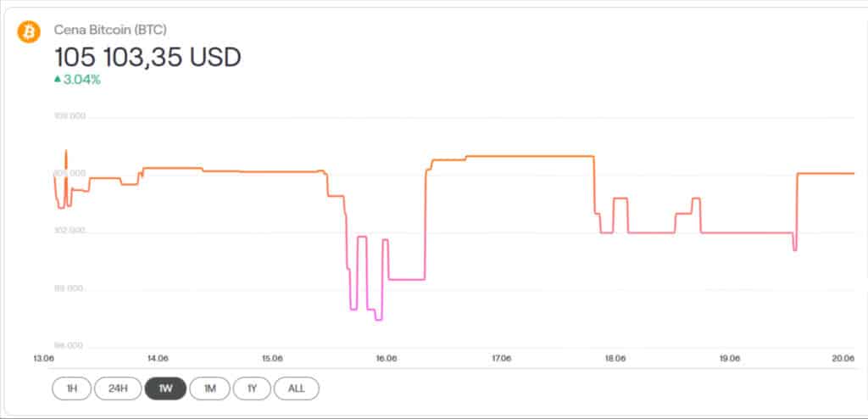Click the 19.06 date on axis
Image resolution: width=868 pixels, height=419 pixels.
(729, 359)
